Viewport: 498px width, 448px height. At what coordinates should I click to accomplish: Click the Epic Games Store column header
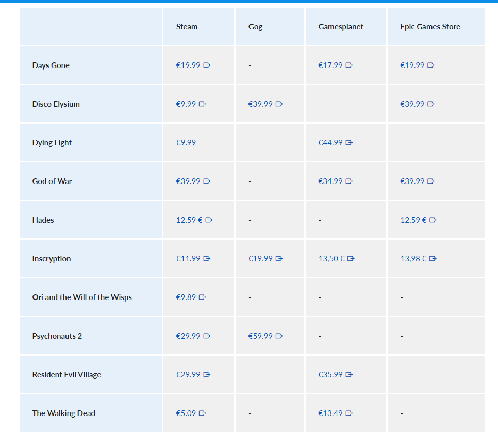(430, 27)
